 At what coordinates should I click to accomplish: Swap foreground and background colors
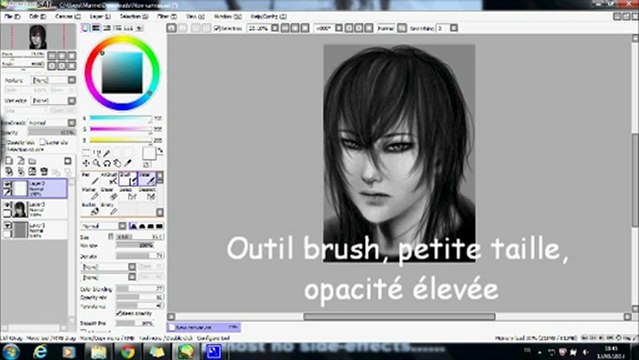(160, 151)
